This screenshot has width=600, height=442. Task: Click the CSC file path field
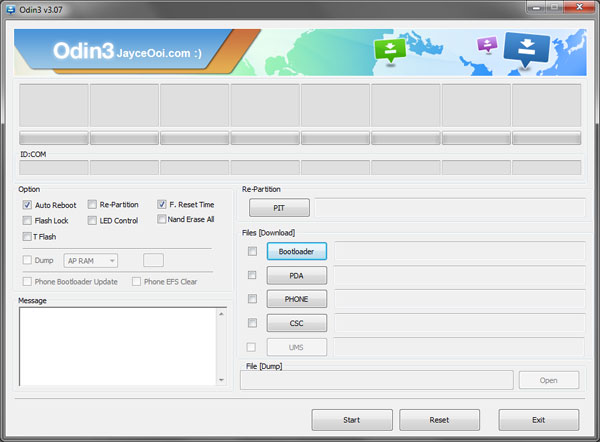coord(460,323)
